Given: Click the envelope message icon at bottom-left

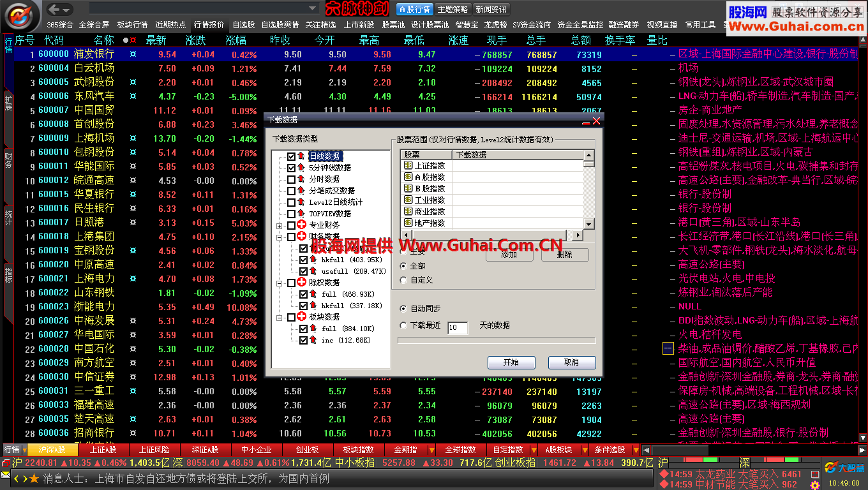Looking at the screenshot, I should (6, 475).
